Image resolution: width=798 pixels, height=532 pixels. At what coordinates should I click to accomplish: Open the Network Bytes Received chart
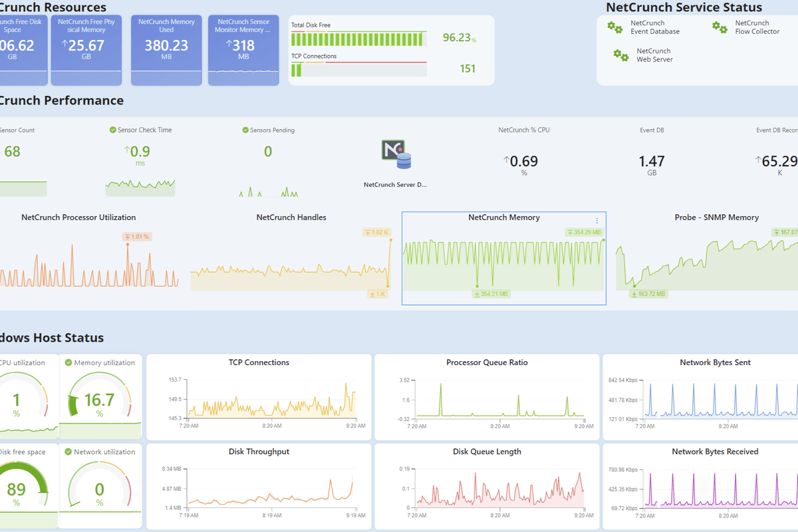[701, 486]
